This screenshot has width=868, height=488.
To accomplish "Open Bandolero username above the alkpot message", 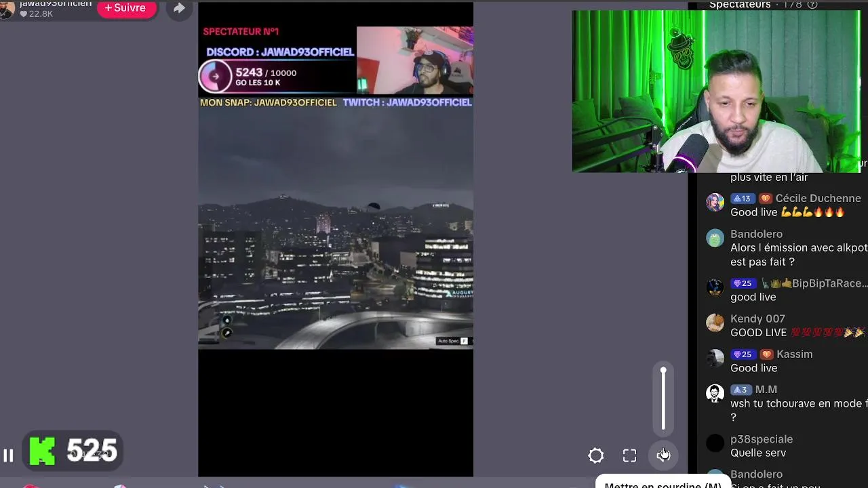I will click(757, 235).
